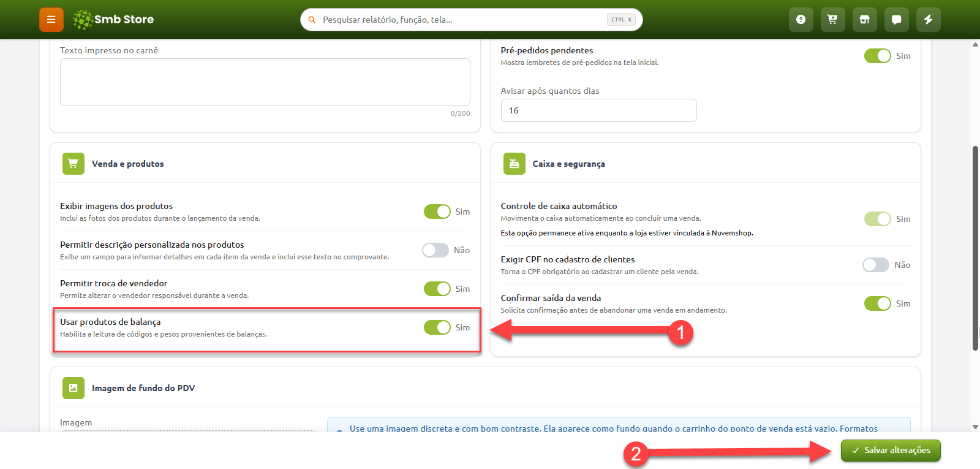The image size is (980, 469).
Task: Click the Imagem de fundo do PDV heading
Action: 143,388
